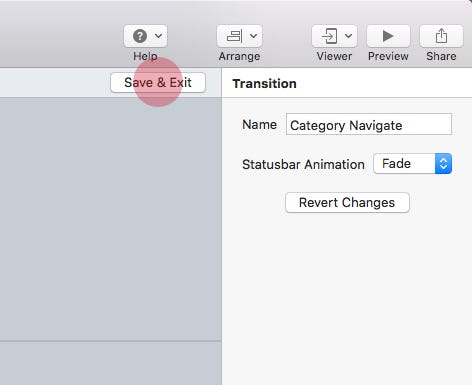Click the Transition panel heading

pos(264,84)
